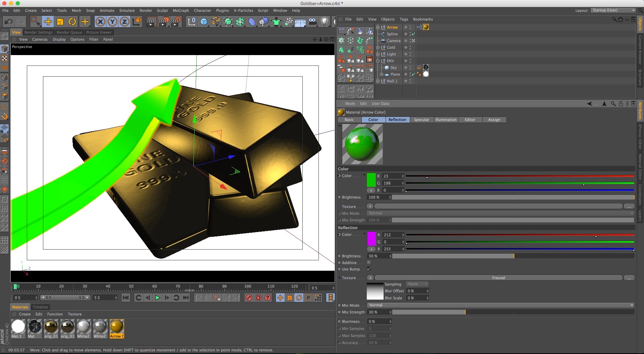The width and height of the screenshot is (644, 354).
Task: Enable the Additive reflection checkbox
Action: pyautogui.click(x=369, y=263)
